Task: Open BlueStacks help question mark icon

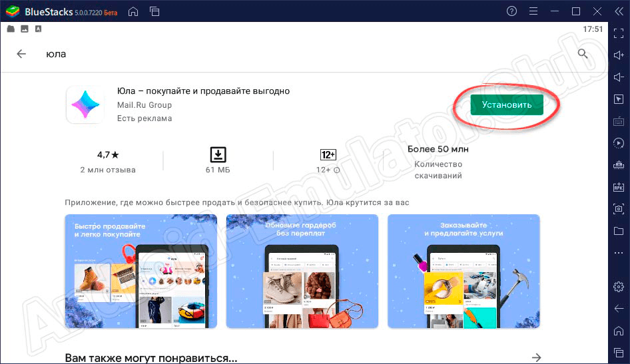Action: (511, 11)
